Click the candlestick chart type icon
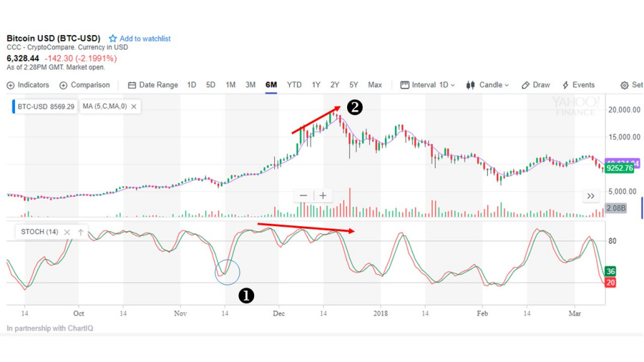Screen dimensions: 644x362 pyautogui.click(x=470, y=85)
